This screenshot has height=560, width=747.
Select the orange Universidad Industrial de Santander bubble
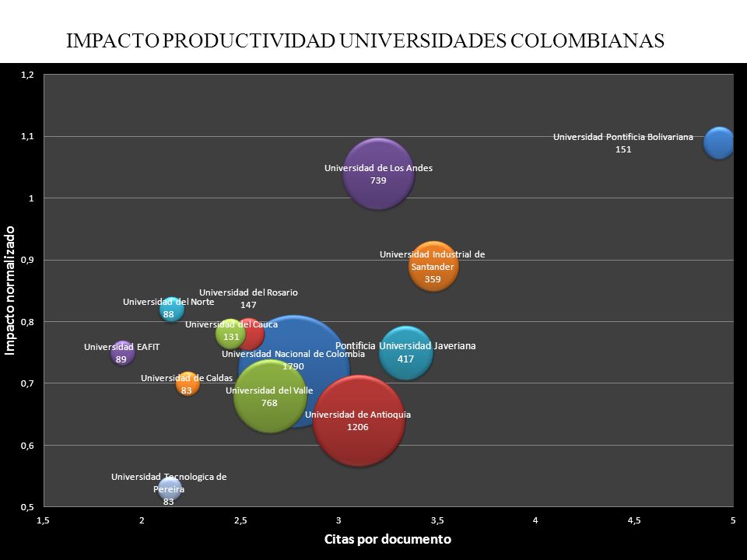click(x=433, y=267)
